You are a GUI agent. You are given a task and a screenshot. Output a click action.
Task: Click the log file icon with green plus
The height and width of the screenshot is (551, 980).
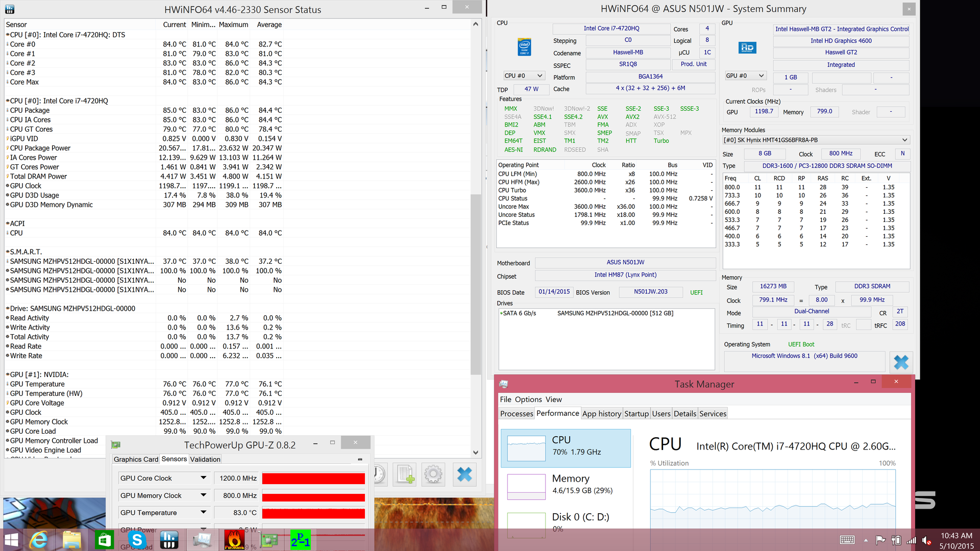point(405,474)
